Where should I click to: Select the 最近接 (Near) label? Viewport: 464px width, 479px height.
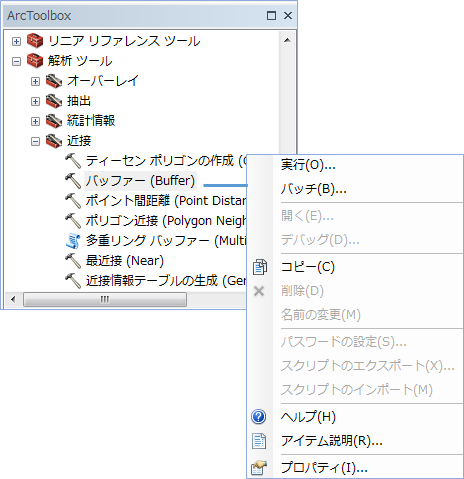(x=125, y=261)
